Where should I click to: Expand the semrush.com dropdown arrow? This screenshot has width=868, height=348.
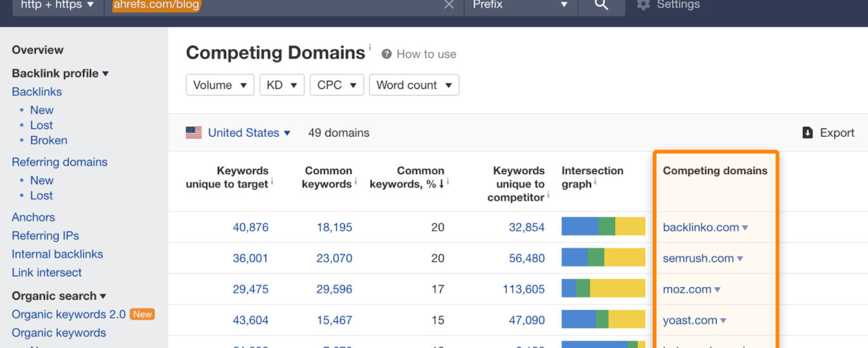point(740,259)
